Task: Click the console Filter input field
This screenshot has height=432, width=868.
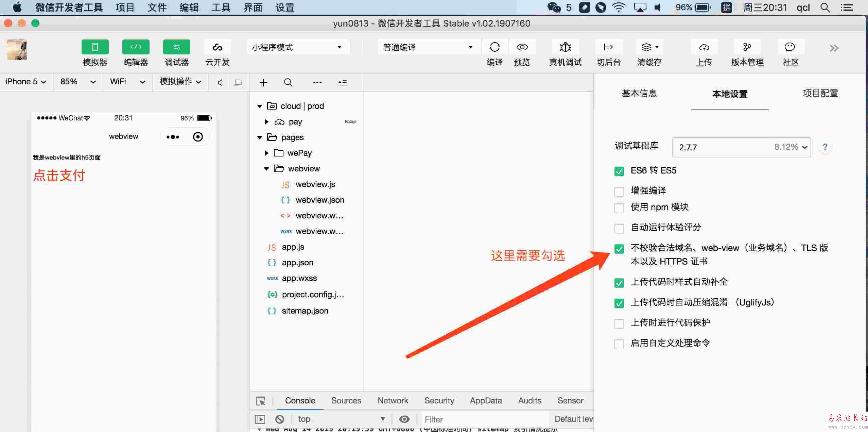Action: 483,419
